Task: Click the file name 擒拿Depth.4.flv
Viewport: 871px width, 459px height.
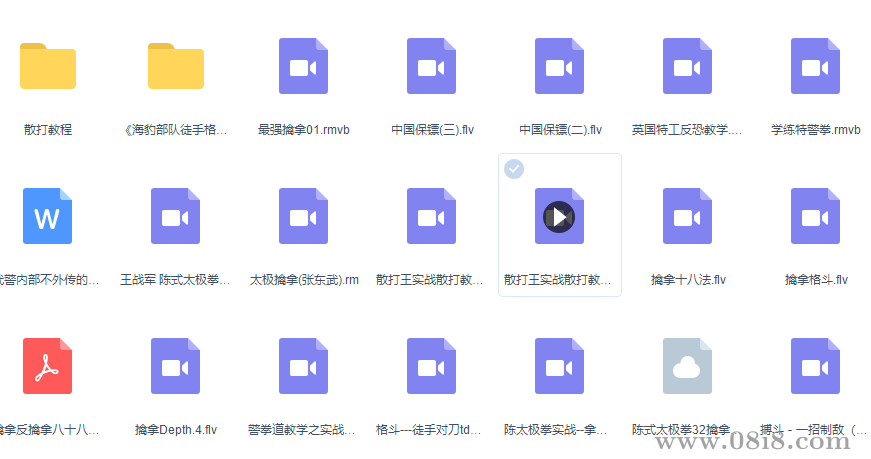Action: (176, 430)
